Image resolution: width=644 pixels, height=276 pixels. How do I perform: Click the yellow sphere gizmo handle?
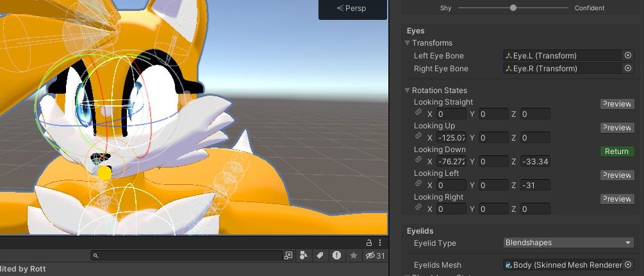104,173
